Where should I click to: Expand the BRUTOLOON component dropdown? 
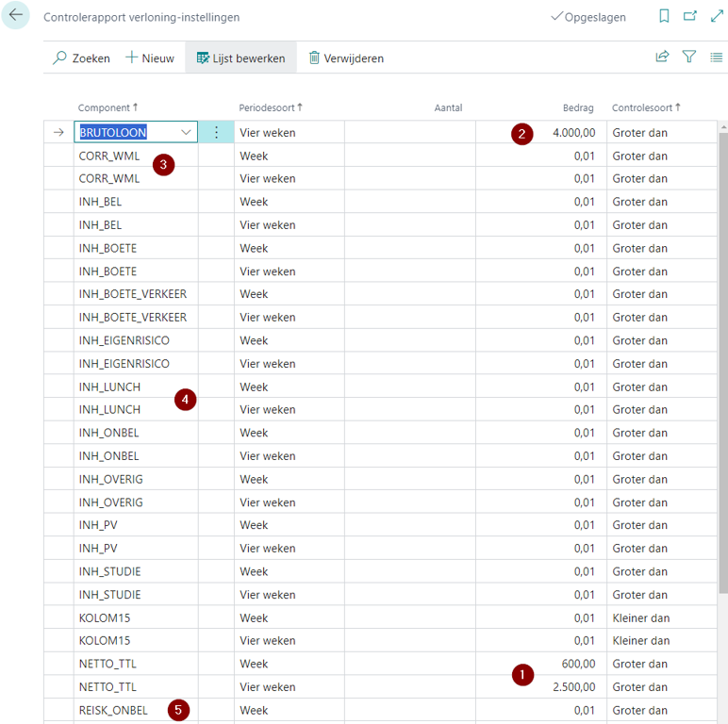pyautogui.click(x=186, y=133)
